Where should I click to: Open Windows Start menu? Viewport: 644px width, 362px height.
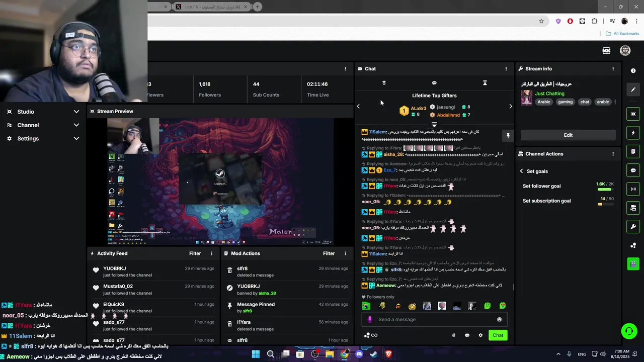[256, 354]
